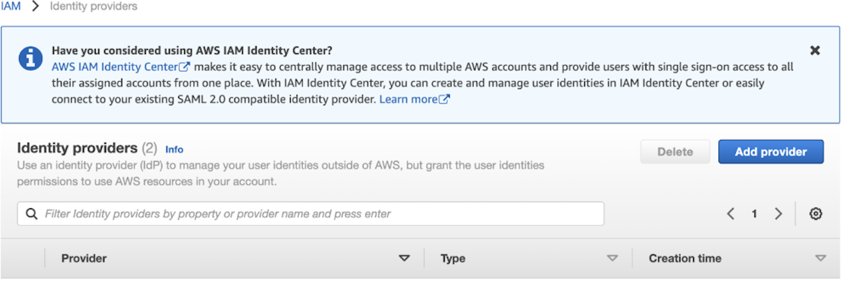This screenshot has height=283, width=868.
Task: Go to previous page of providers
Action: point(730,214)
